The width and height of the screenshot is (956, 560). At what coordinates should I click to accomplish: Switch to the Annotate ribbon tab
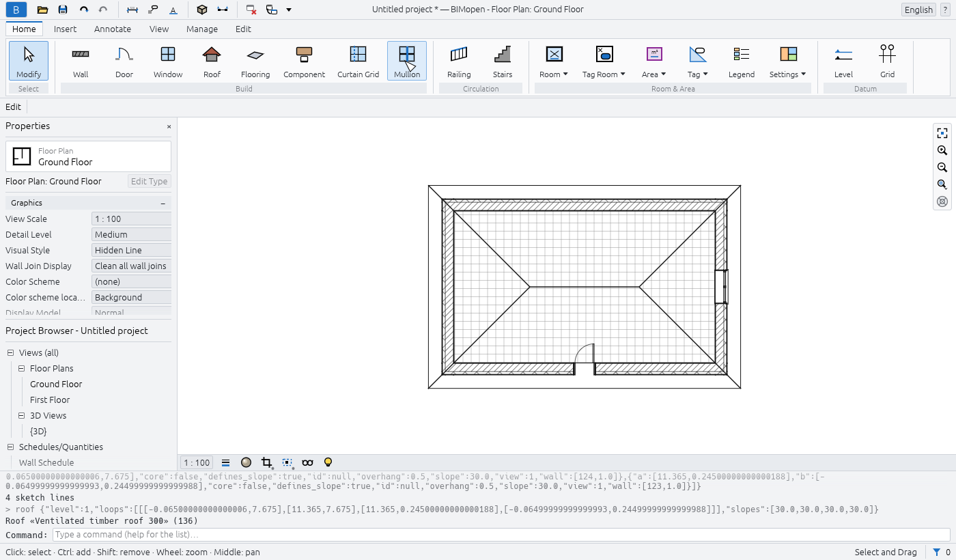pyautogui.click(x=113, y=29)
